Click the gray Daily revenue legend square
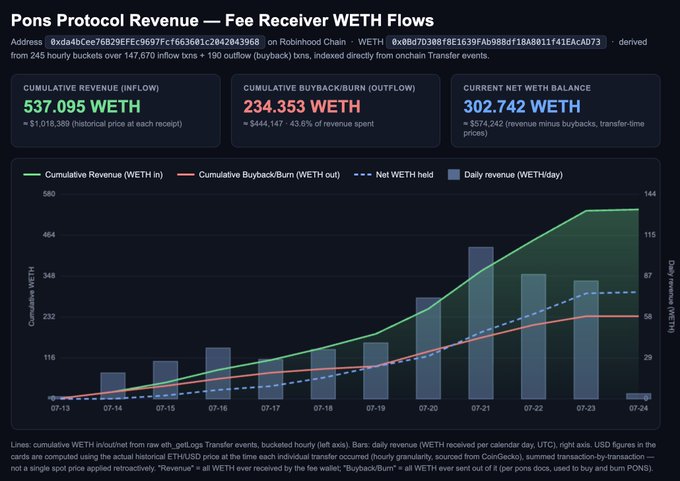Viewport: 680px width, 481px height. tap(454, 175)
